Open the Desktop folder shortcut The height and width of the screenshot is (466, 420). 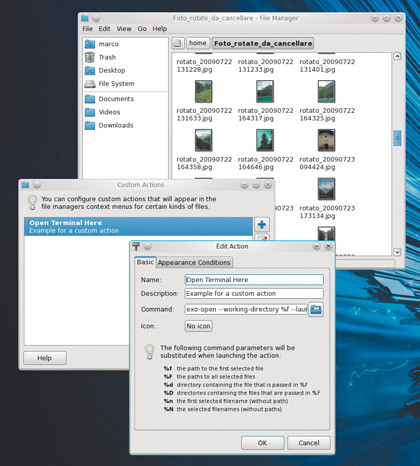[x=90, y=70]
